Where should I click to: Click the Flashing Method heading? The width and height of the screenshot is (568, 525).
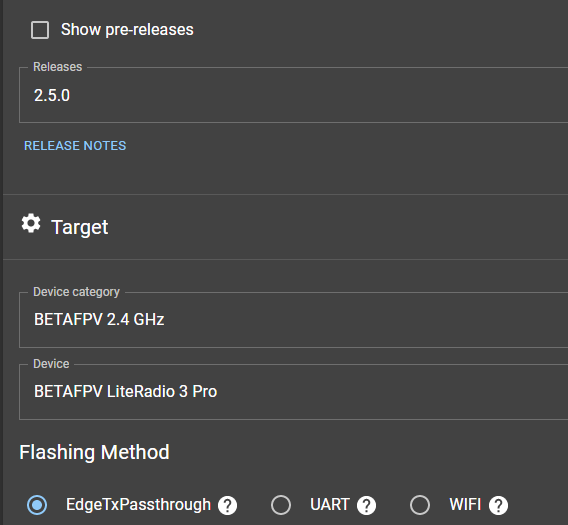(94, 452)
